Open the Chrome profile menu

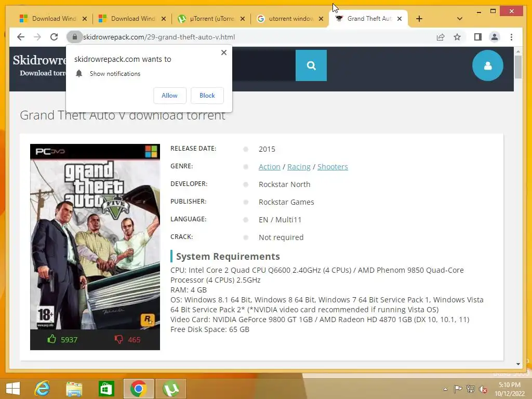pyautogui.click(x=495, y=37)
